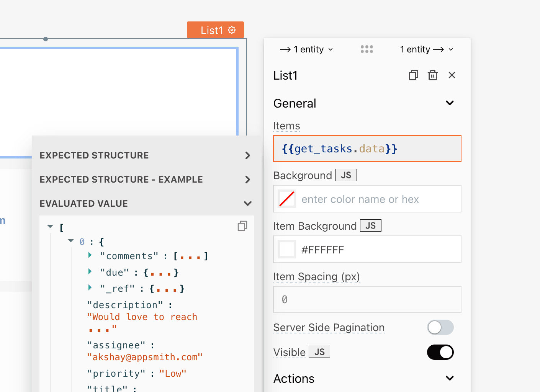Click the copy widget icon beside List1
This screenshot has width=540, height=392.
tap(413, 75)
